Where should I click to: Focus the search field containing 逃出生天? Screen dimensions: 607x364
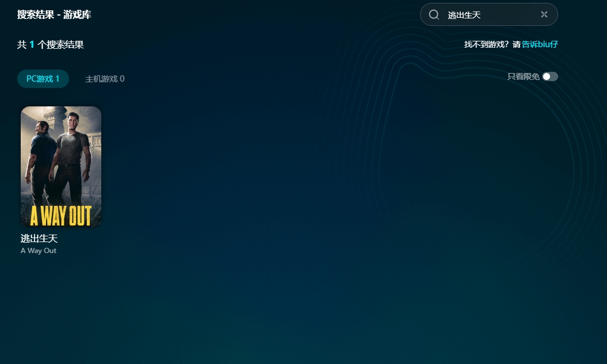tap(489, 15)
